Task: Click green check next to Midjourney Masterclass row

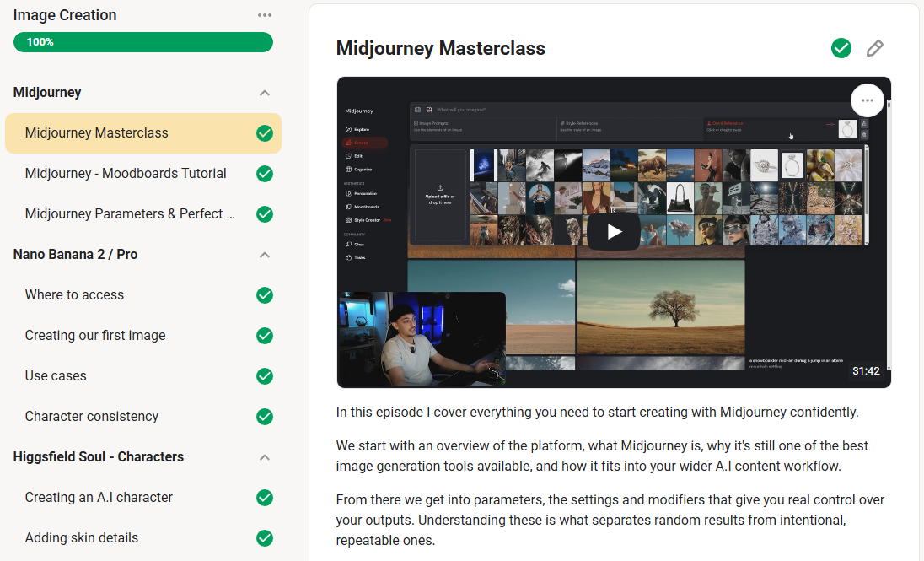Action: pyautogui.click(x=265, y=133)
